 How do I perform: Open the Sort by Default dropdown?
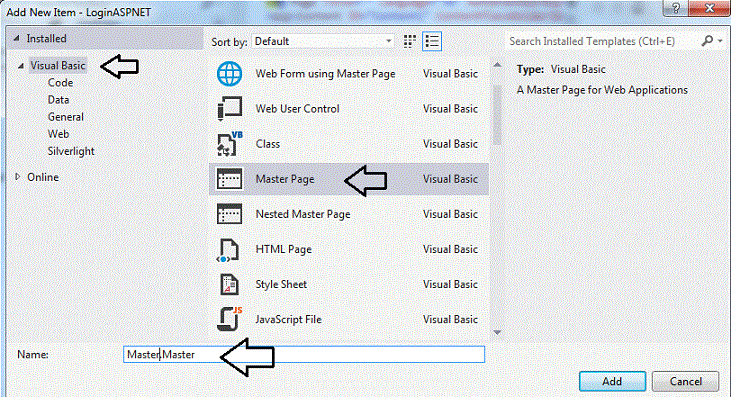(323, 41)
